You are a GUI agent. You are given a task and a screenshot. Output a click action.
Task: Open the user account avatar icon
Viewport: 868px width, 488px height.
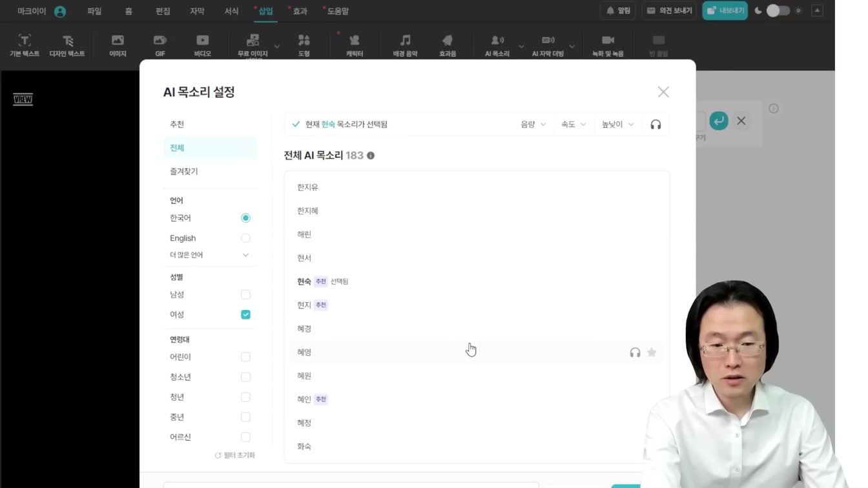[60, 11]
